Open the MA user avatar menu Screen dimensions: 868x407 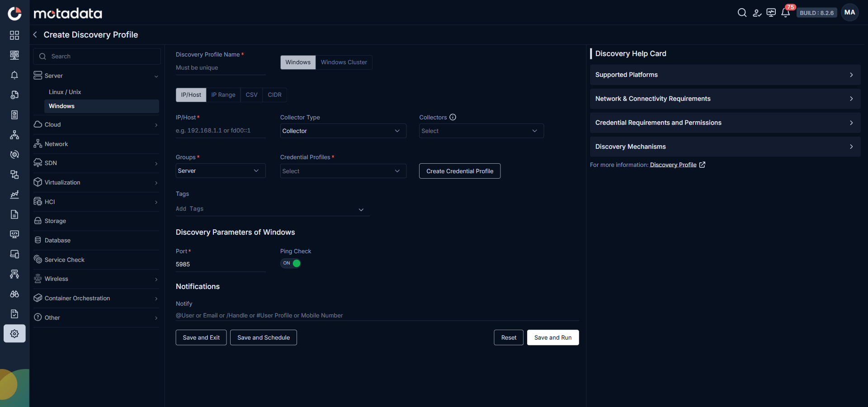point(849,13)
